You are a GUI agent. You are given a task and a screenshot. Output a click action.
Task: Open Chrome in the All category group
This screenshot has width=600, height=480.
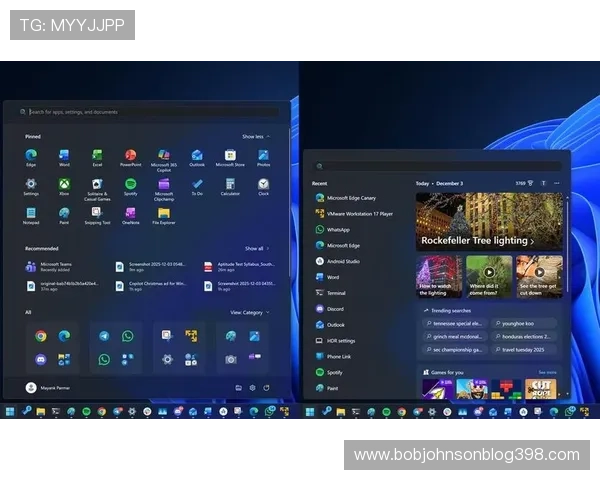click(x=41, y=336)
